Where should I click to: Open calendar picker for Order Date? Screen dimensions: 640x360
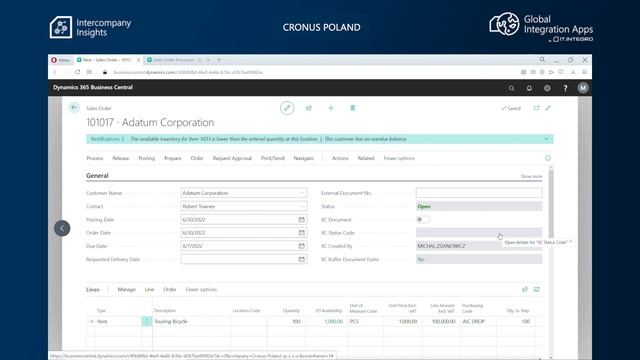coord(301,233)
